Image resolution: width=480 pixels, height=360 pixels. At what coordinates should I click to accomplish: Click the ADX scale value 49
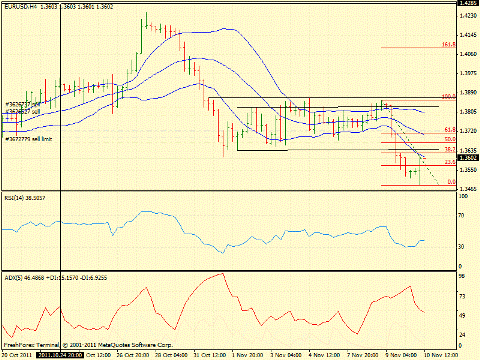tap(462, 316)
